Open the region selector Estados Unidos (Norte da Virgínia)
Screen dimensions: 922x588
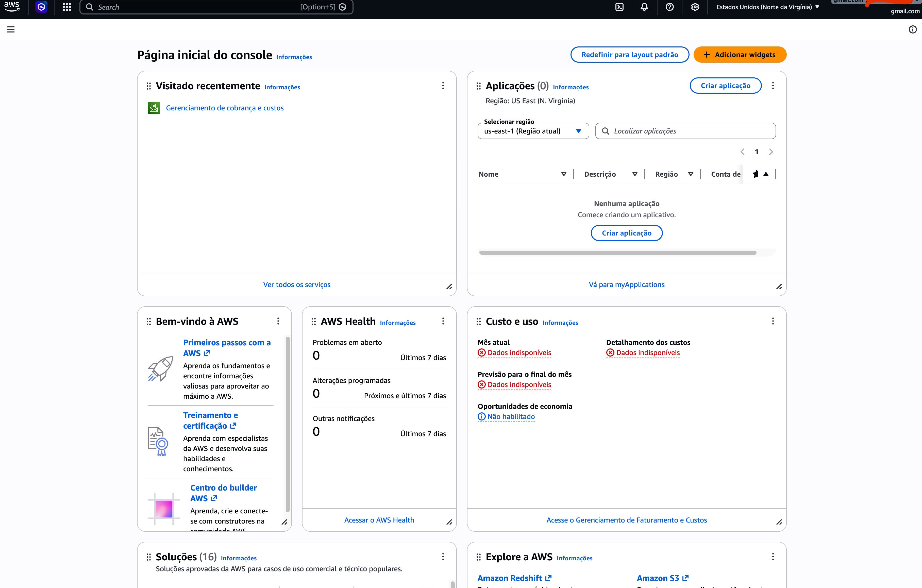pos(768,7)
